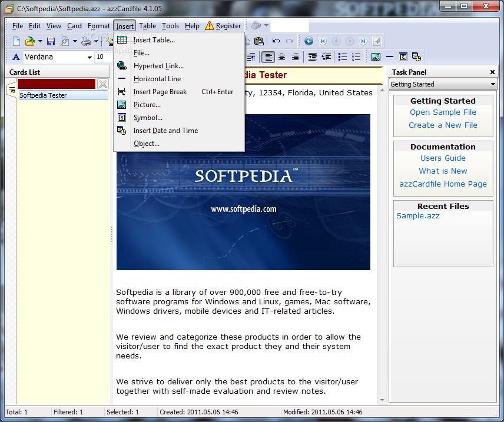Viewport: 504px width, 422px height.
Task: Choose Hypertext Link from Insert menu
Action: point(179,66)
